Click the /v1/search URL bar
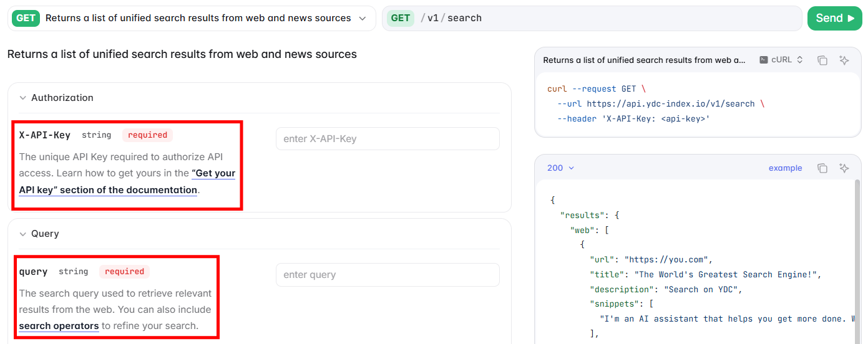The width and height of the screenshot is (868, 344). click(x=592, y=18)
